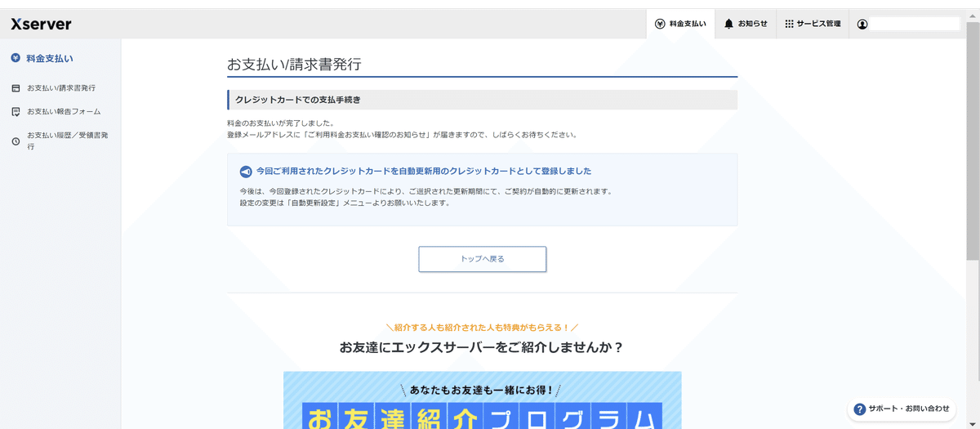
Task: Select heading お支払い/請求書発行
Action: point(294,65)
